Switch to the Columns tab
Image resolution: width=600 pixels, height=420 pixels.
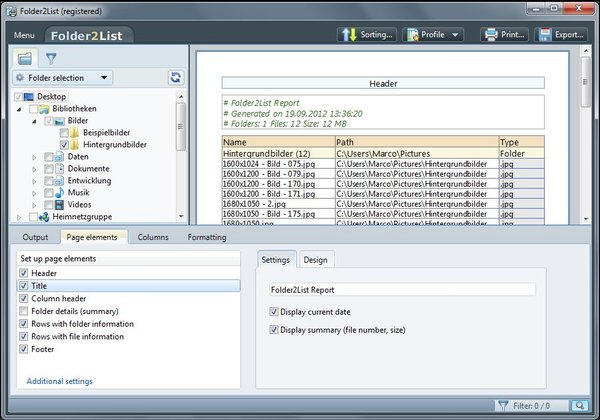click(x=153, y=237)
